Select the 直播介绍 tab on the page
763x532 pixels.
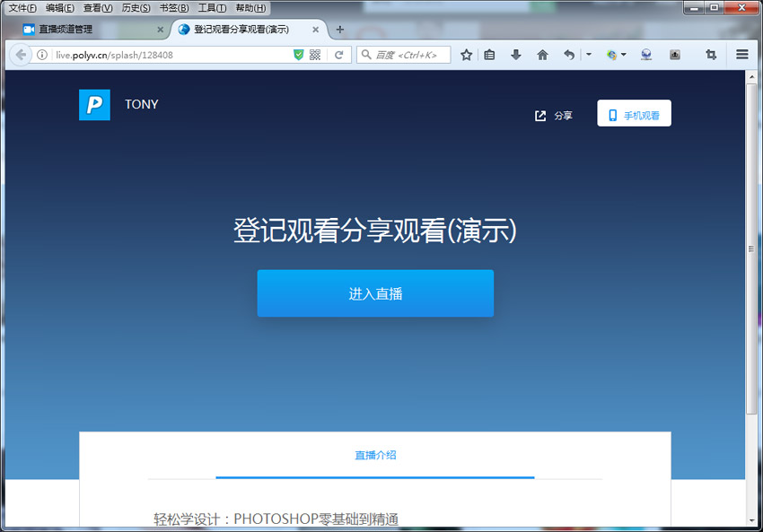click(375, 456)
